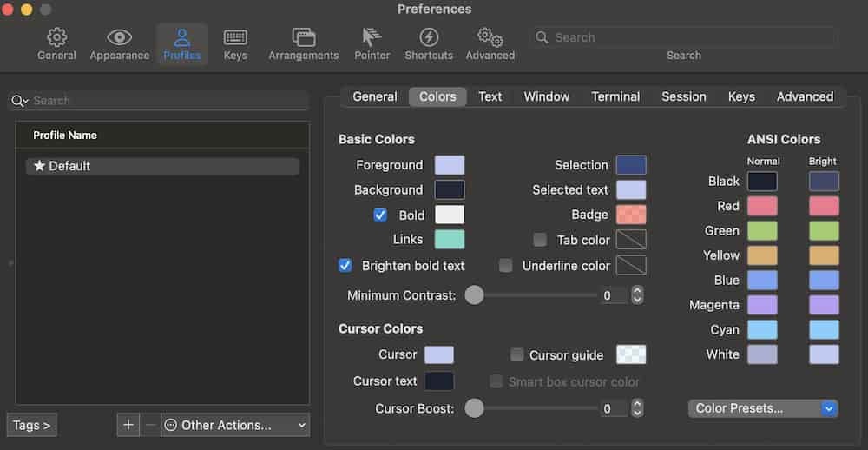
Task: Open the Tab color swatch
Action: [631, 240]
